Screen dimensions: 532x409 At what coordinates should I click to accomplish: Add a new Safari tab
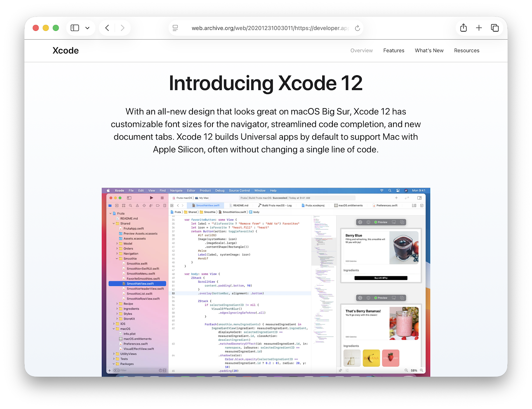pyautogui.click(x=479, y=28)
